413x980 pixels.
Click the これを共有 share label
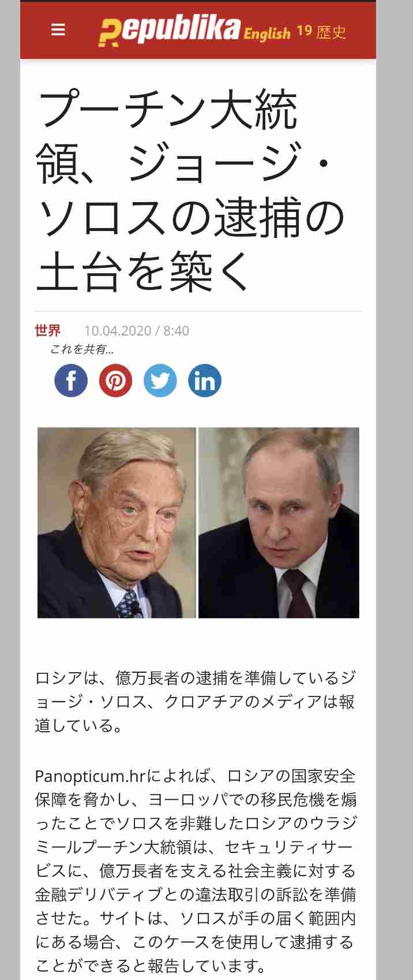[x=82, y=349]
